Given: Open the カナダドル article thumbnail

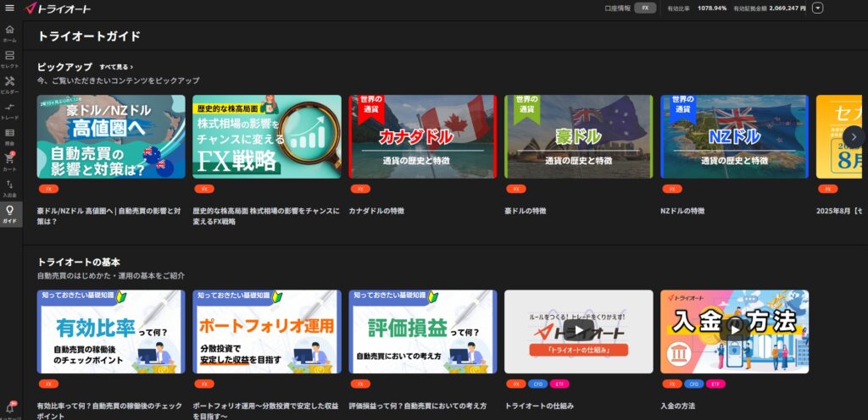Looking at the screenshot, I should pos(422,136).
